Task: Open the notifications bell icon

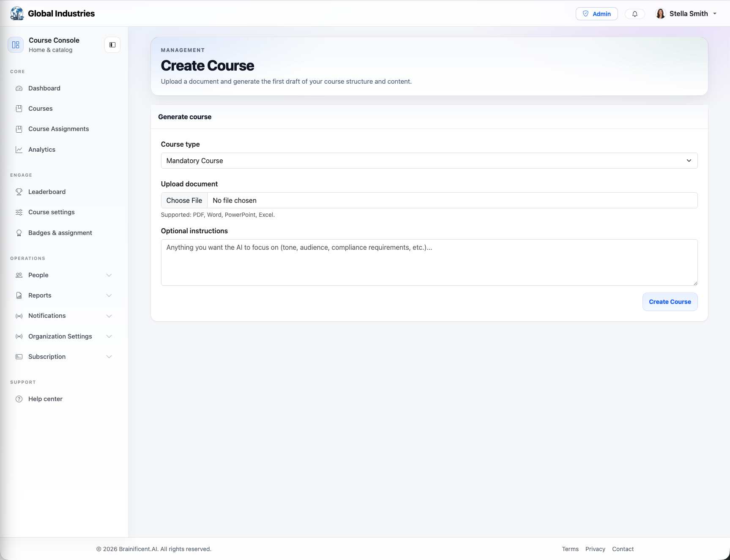Action: click(x=634, y=14)
